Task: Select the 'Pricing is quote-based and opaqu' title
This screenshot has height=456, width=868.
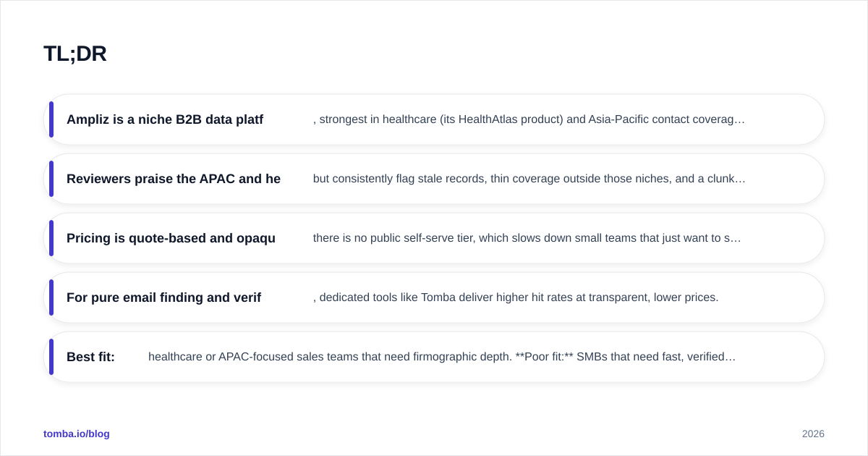Action: (171, 238)
